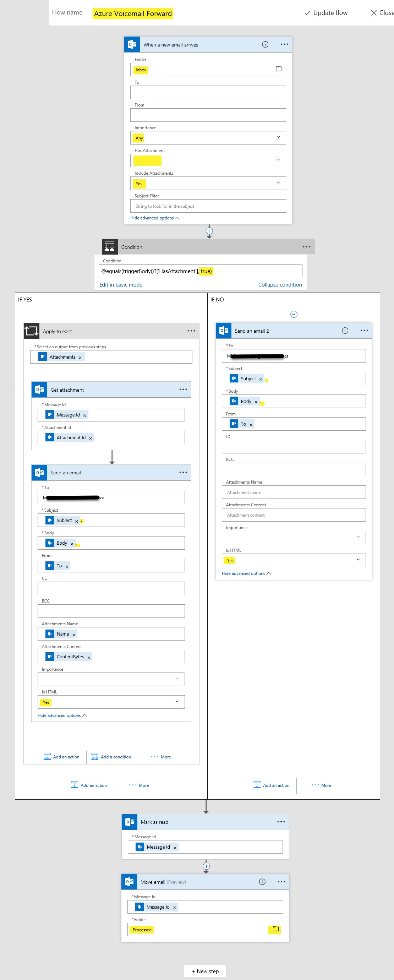Open Move email info icon

(262, 882)
